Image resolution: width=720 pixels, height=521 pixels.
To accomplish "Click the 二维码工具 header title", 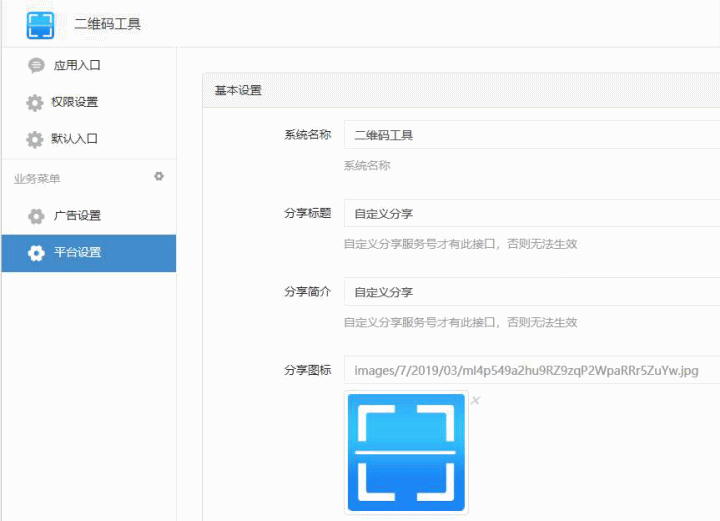I will coord(107,24).
